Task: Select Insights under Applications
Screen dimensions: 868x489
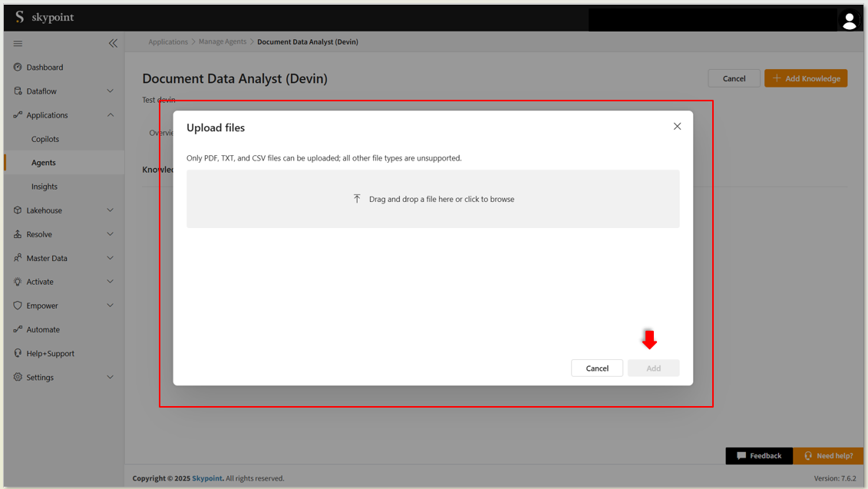Action: click(45, 187)
